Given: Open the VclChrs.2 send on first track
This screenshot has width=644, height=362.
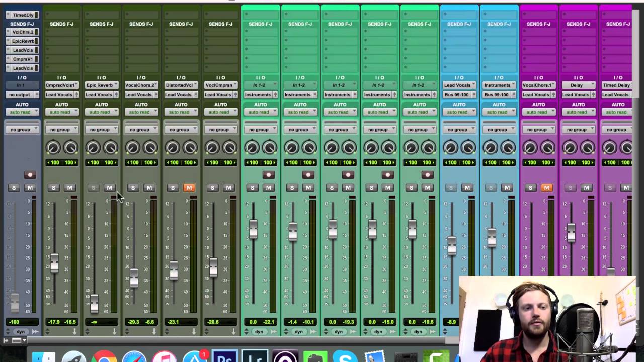Looking at the screenshot, I should [23, 32].
